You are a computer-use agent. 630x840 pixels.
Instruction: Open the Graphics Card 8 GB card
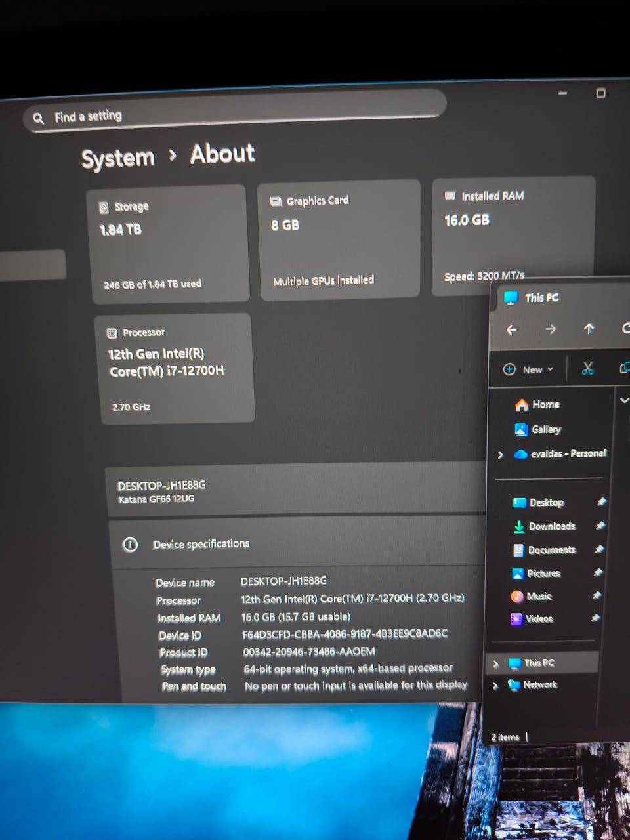(339, 240)
